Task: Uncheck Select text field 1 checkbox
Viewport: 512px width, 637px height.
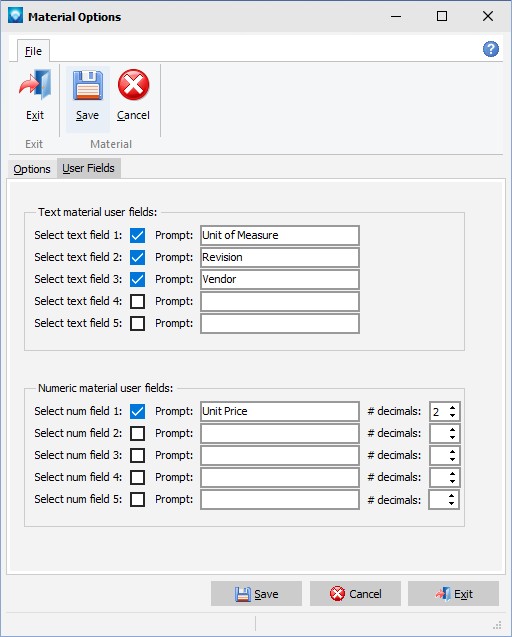Action: [137, 235]
